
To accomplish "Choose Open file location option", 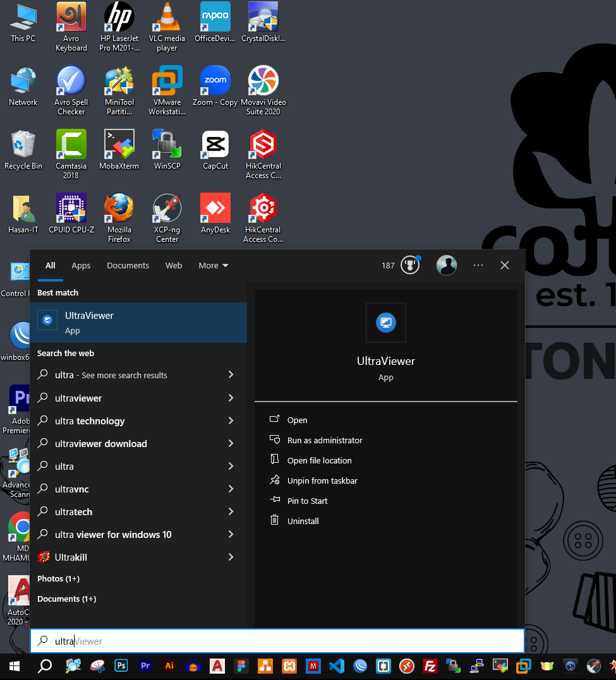I will [x=319, y=460].
